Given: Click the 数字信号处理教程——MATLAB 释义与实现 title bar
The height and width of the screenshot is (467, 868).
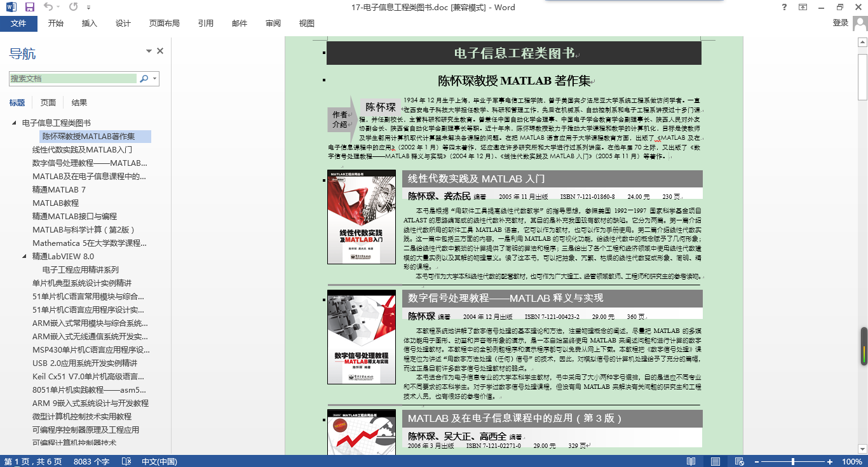Looking at the screenshot, I should [x=552, y=298].
